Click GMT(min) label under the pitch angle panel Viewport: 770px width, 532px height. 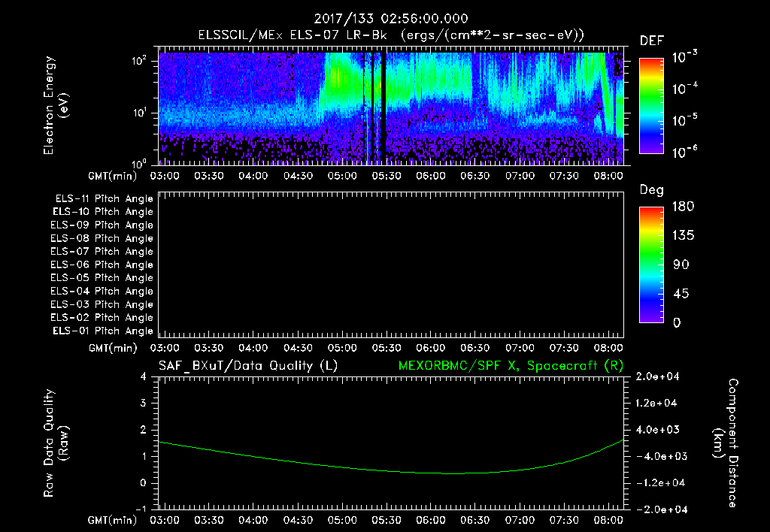(113, 348)
